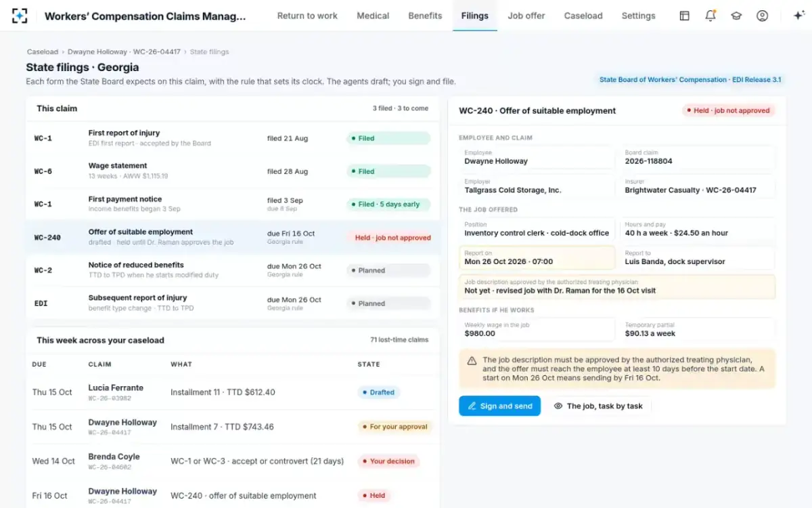
Task: Click Filed status for WC-6 wage statement
Action: pos(388,171)
